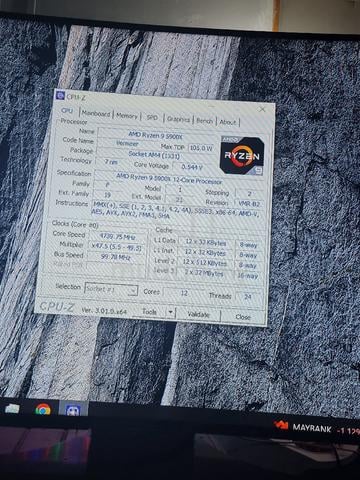Click the Ext. Family value 19

[x=107, y=195]
